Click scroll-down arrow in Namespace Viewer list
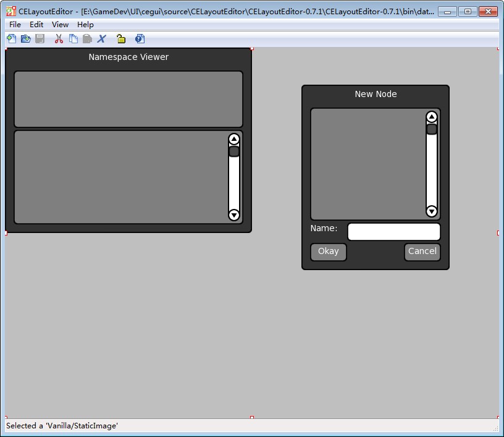 (234, 214)
